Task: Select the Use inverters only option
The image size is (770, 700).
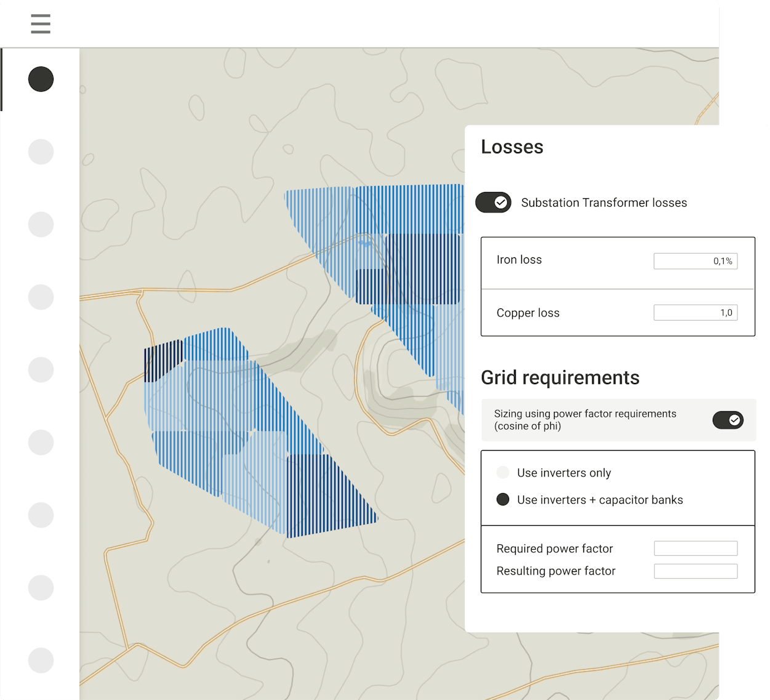Action: point(503,472)
